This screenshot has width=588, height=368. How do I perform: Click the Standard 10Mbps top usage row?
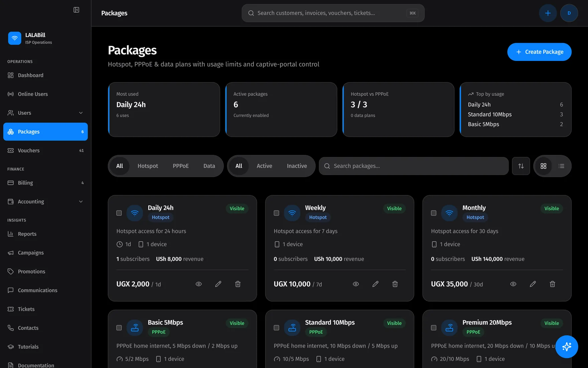pos(515,114)
